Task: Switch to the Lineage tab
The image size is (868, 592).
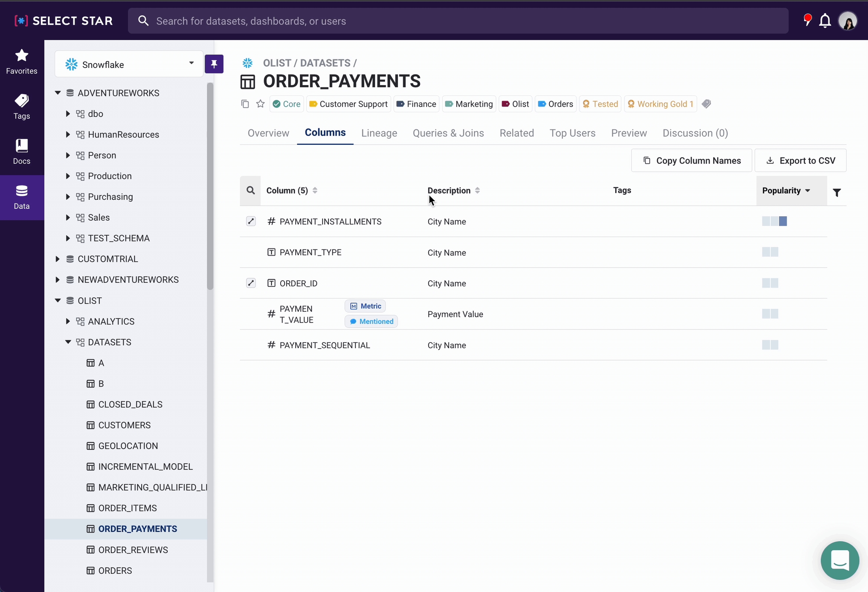Action: pyautogui.click(x=379, y=133)
